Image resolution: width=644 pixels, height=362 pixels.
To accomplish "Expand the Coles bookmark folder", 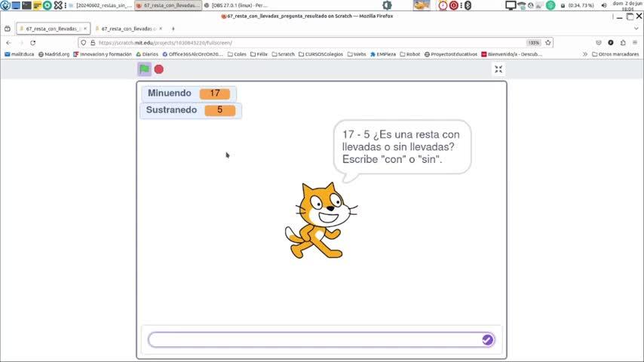I will (x=237, y=54).
